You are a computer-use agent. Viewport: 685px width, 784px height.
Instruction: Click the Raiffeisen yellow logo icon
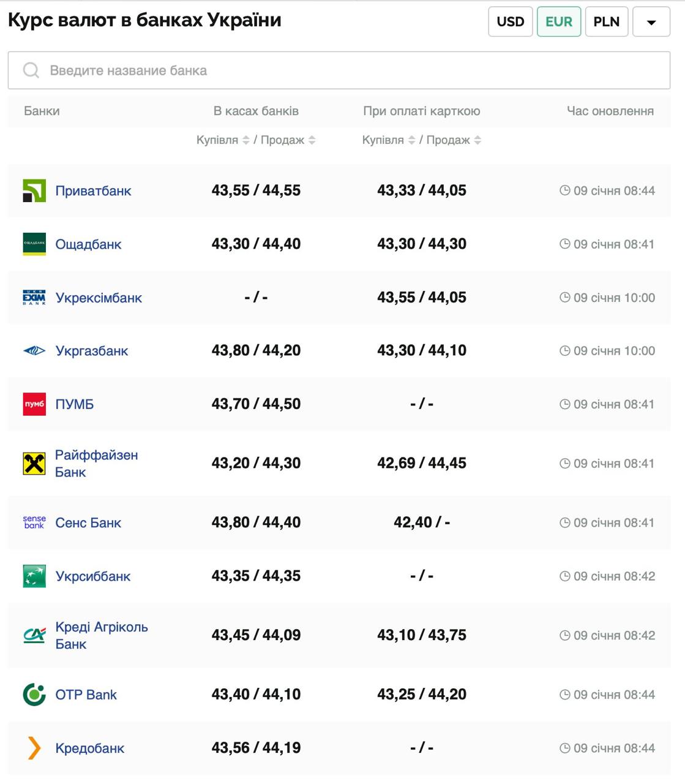pyautogui.click(x=34, y=464)
